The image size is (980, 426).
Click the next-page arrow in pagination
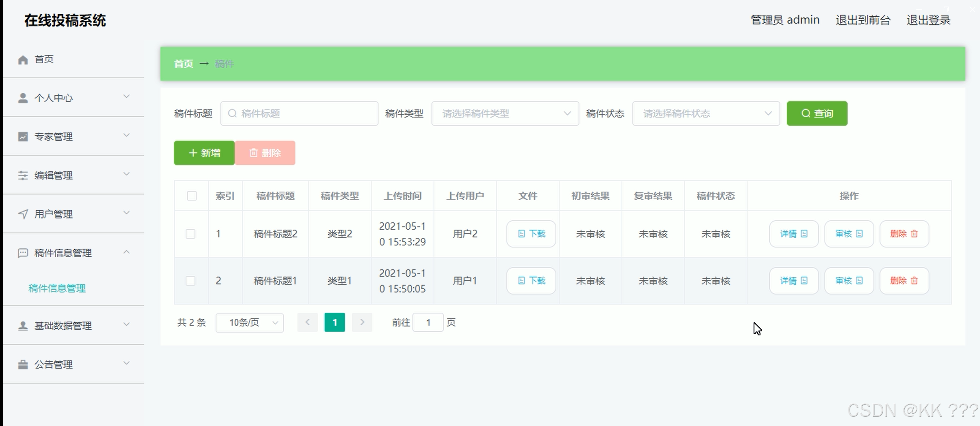point(362,322)
